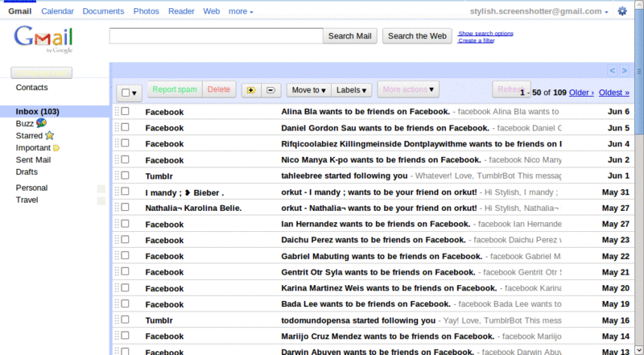
Task: Open the Labels dropdown
Action: pos(352,90)
